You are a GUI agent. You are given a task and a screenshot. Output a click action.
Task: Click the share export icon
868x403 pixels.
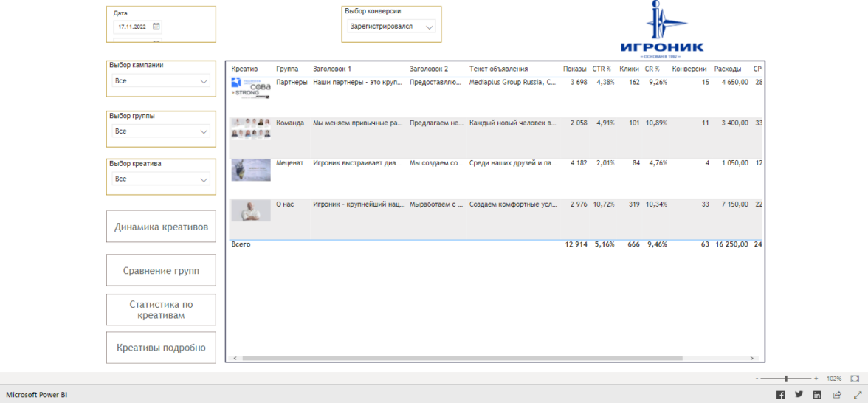pyautogui.click(x=837, y=395)
